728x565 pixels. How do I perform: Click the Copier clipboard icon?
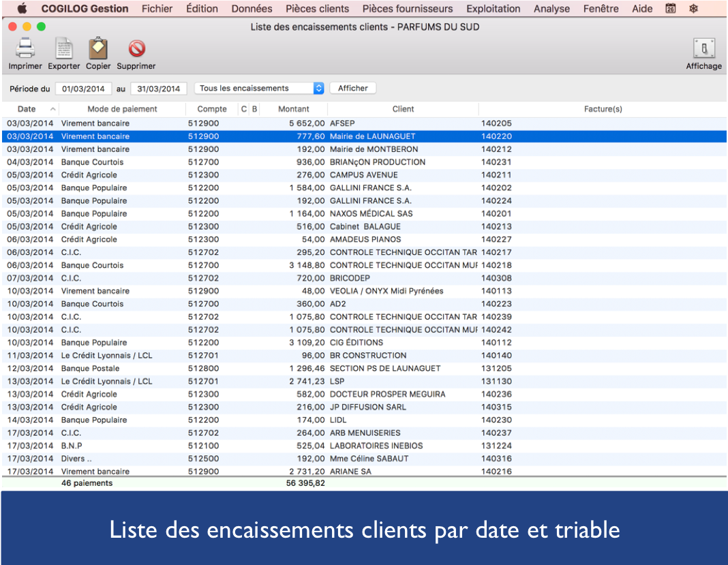tap(98, 48)
